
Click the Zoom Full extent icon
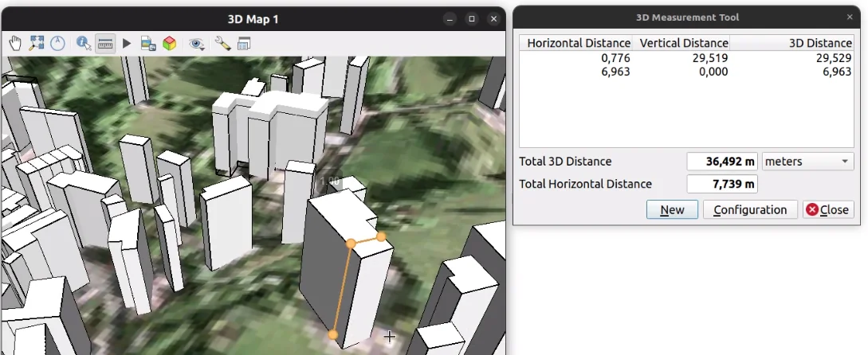[37, 44]
